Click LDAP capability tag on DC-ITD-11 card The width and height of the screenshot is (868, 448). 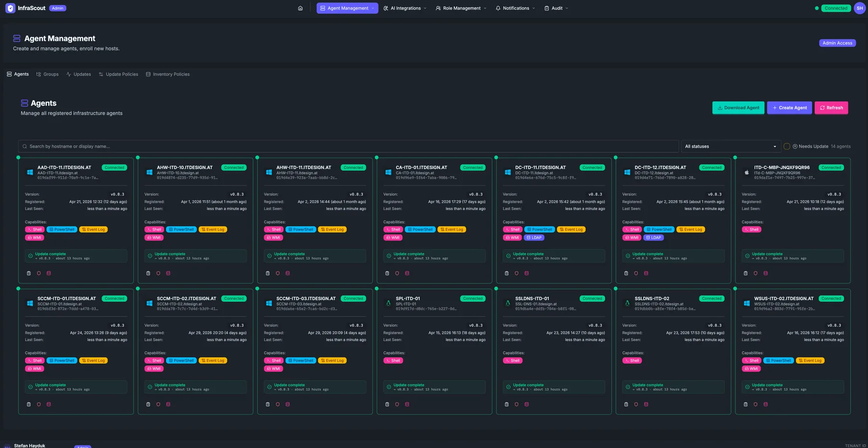click(x=534, y=237)
